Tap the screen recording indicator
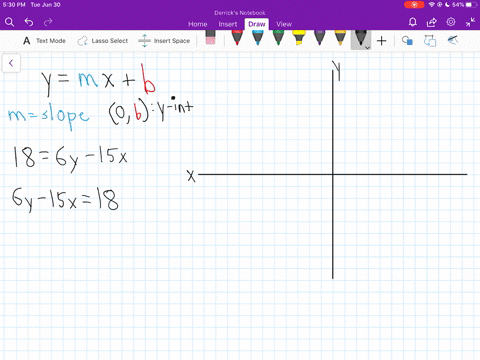This screenshot has height=360, width=480. pyautogui.click(x=414, y=5)
